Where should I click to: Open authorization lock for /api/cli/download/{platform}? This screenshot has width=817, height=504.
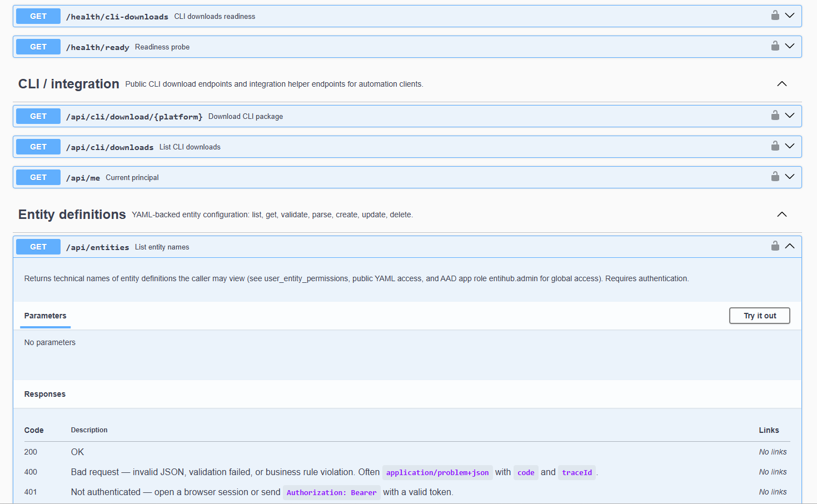tap(775, 116)
